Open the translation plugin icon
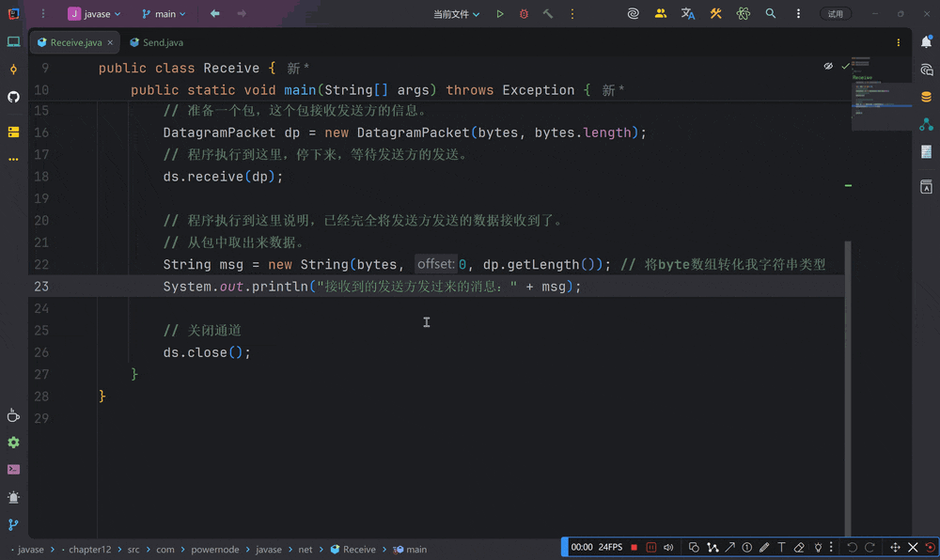The height and width of the screenshot is (560, 940). pyautogui.click(x=688, y=14)
